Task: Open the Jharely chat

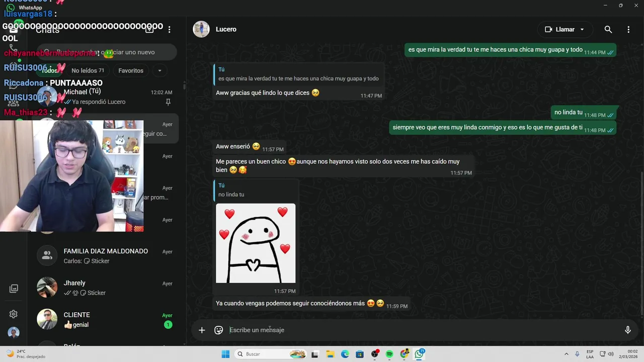Action: click(107, 288)
